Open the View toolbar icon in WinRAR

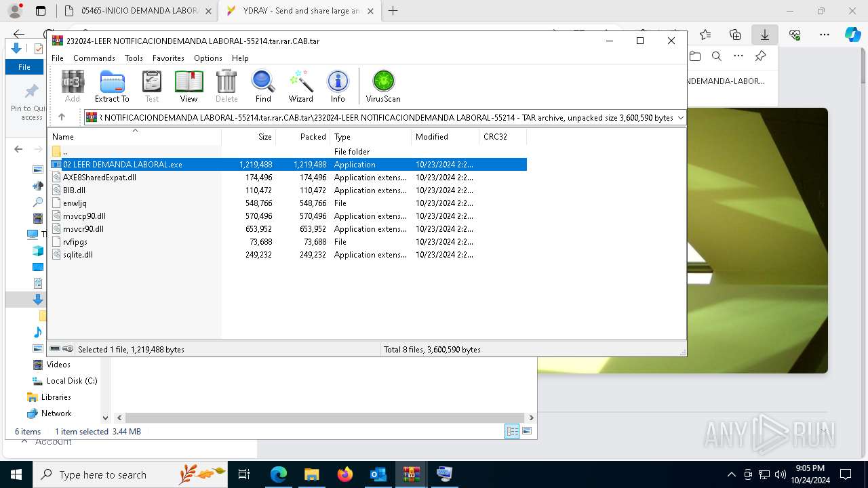pyautogui.click(x=189, y=86)
